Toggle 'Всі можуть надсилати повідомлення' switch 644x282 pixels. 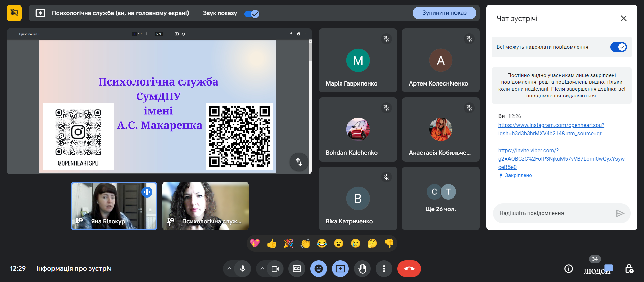coord(618,47)
